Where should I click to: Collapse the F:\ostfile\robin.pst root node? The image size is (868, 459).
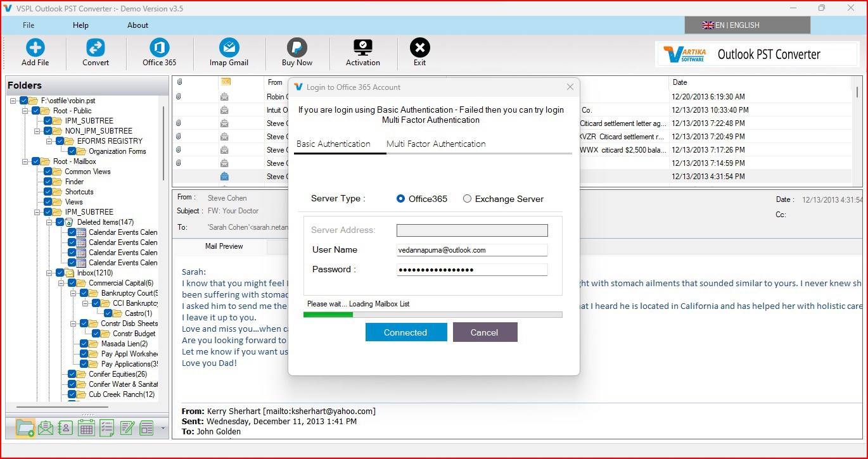[14, 101]
